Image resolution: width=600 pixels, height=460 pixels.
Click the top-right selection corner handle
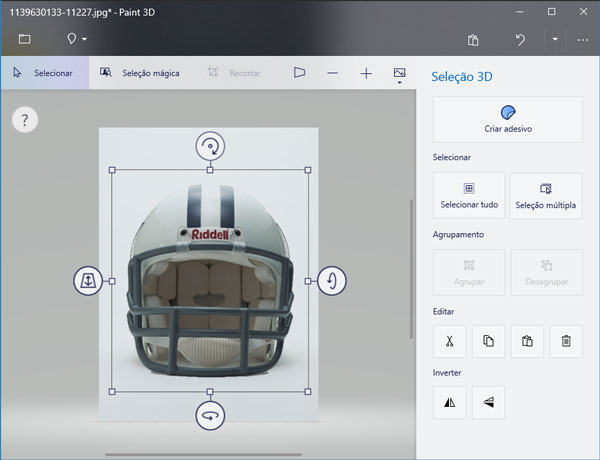coord(308,170)
